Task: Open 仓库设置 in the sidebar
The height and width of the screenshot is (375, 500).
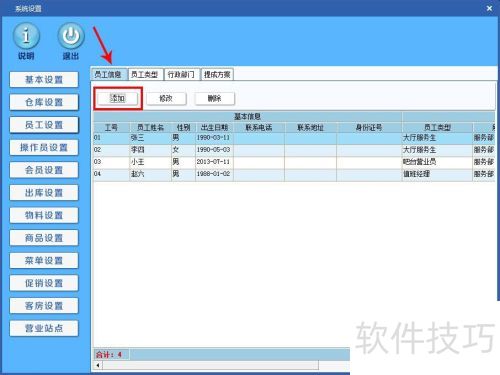Action: point(44,102)
